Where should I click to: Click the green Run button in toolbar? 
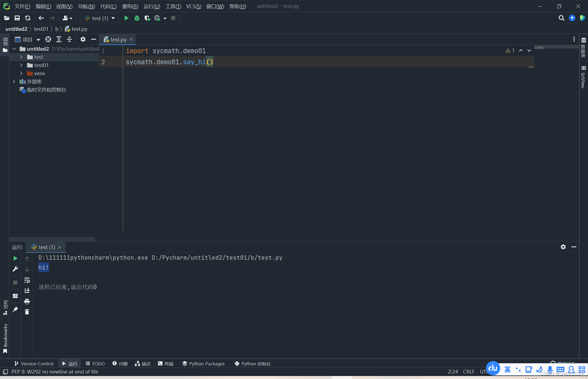tap(126, 18)
